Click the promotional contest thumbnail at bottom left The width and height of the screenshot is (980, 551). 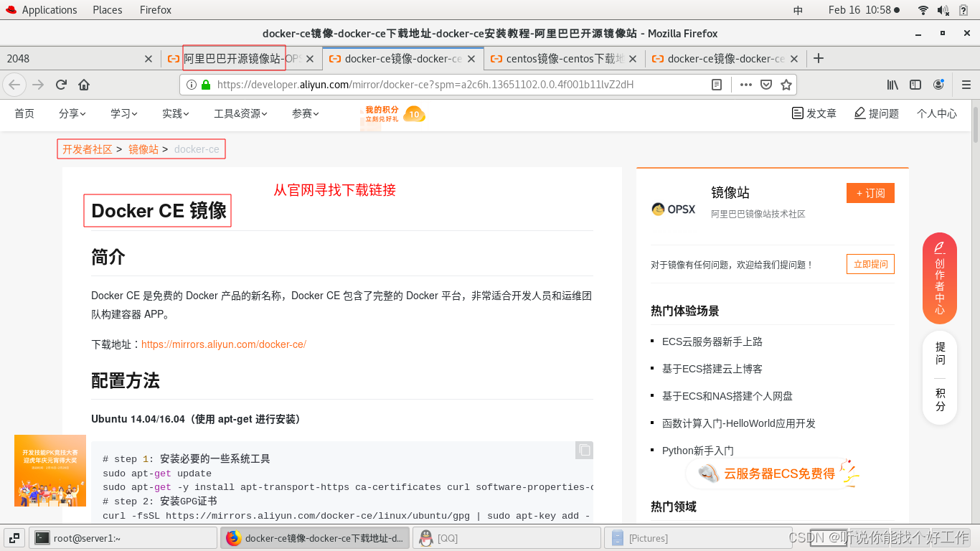pos(50,471)
